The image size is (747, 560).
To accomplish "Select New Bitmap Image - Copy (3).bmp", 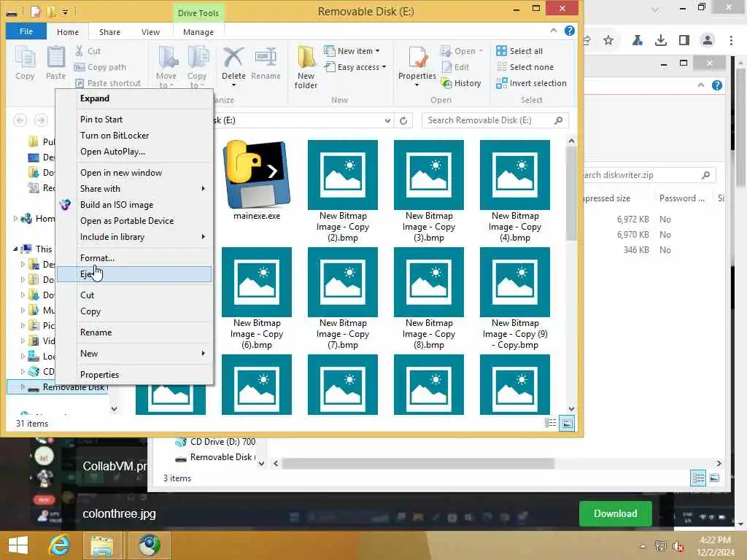I will coord(429,191).
